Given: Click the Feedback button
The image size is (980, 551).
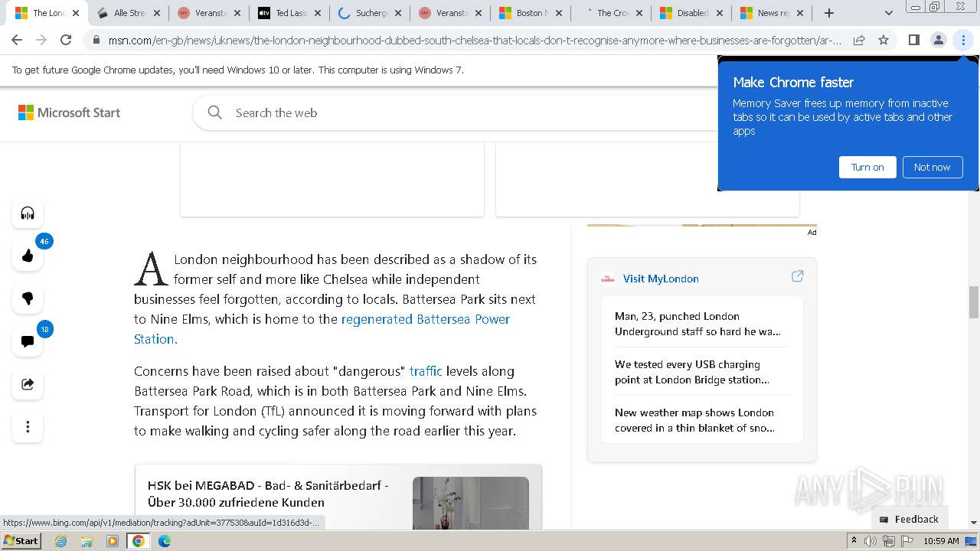Looking at the screenshot, I should click(x=909, y=519).
